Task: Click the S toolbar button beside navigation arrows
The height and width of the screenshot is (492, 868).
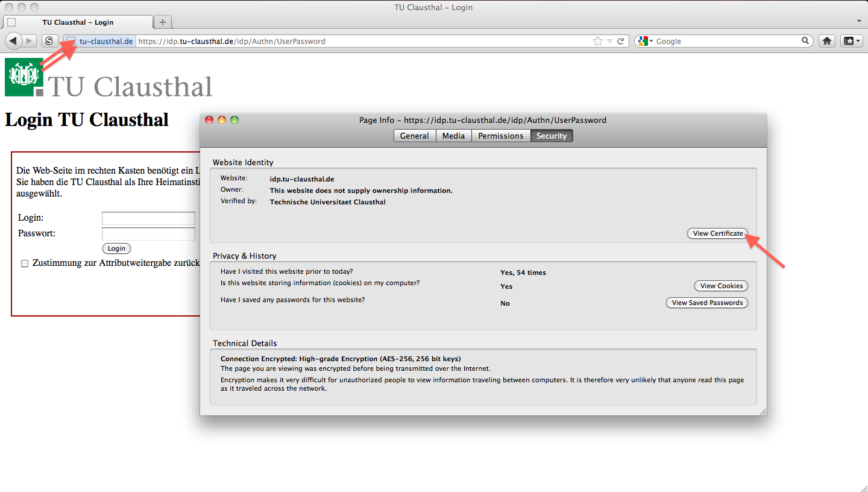Action: tap(49, 41)
